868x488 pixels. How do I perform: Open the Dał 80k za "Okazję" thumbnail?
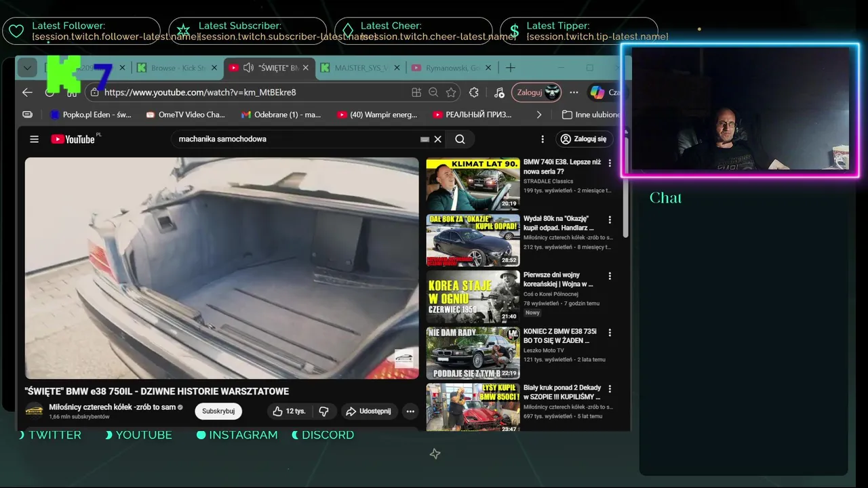[x=473, y=240]
